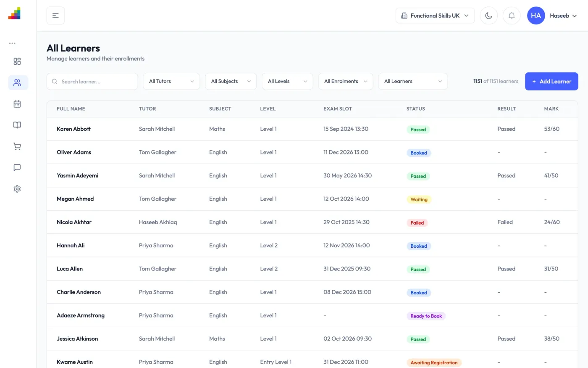The width and height of the screenshot is (588, 368).
Task: Select the Adaeze Armstrong learner name
Action: coord(81,315)
